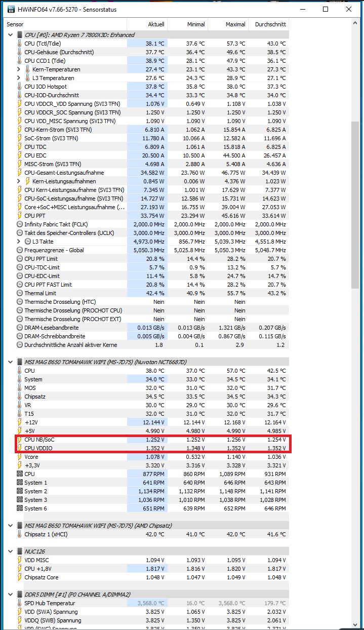This screenshot has width=364, height=630.
Task: Click the icon for CPU PPT Limit
Action: [x=20, y=259]
